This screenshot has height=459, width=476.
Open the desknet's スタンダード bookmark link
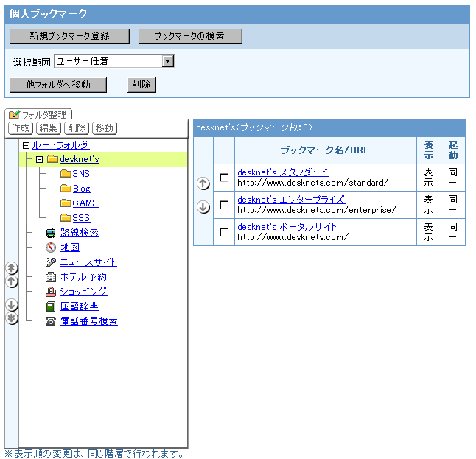[x=283, y=172]
